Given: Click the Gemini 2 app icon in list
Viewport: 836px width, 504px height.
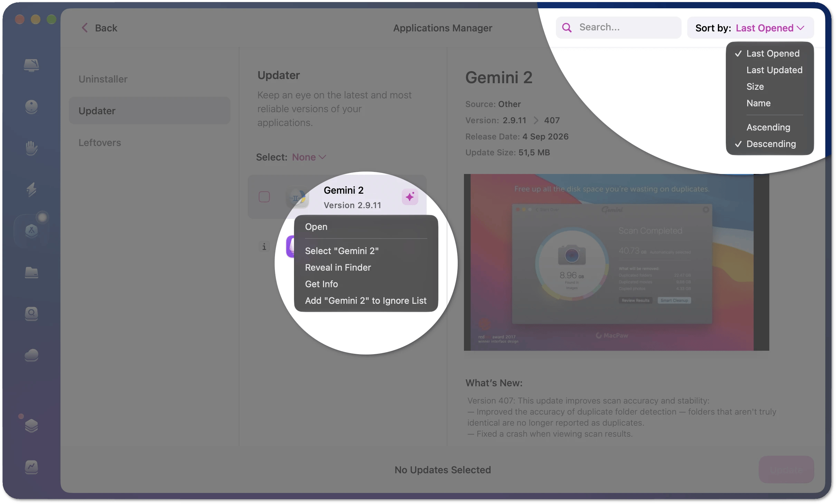Looking at the screenshot, I should pos(297,197).
